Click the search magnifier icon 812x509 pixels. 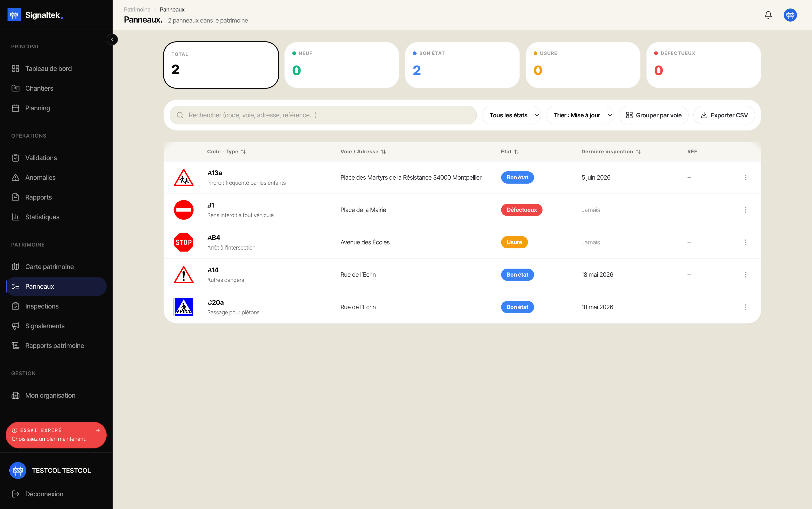tap(180, 115)
